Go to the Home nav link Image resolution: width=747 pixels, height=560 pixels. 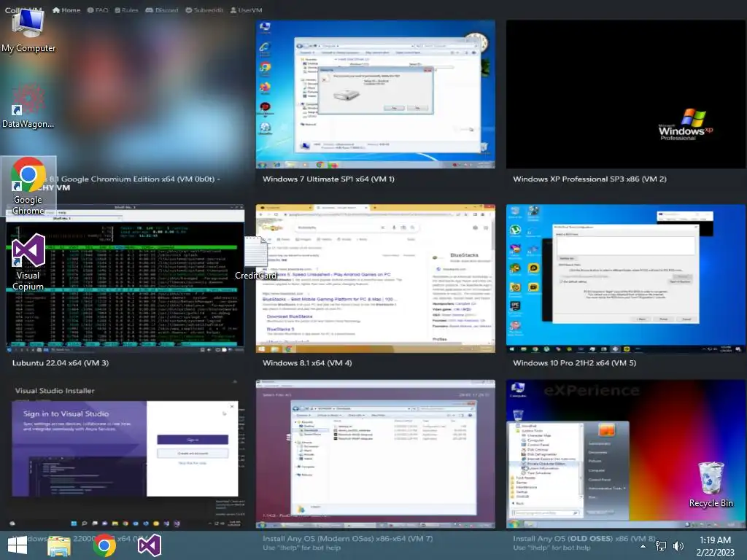click(x=66, y=10)
